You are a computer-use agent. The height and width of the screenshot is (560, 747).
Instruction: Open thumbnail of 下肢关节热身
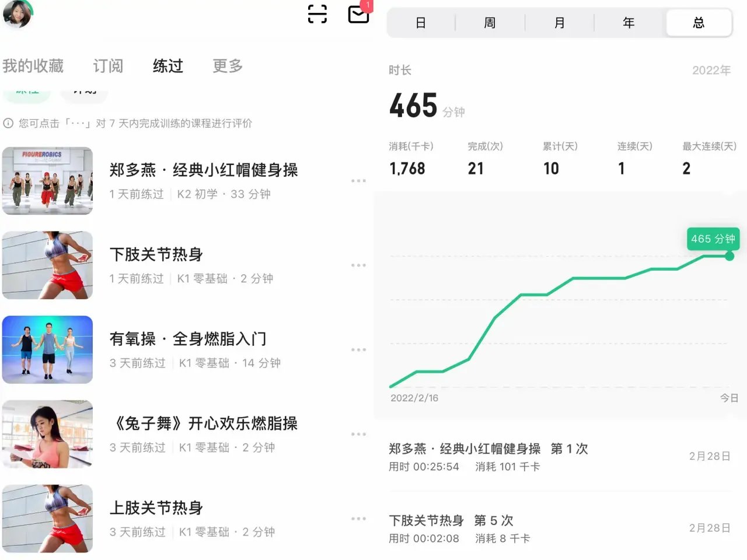[47, 265]
